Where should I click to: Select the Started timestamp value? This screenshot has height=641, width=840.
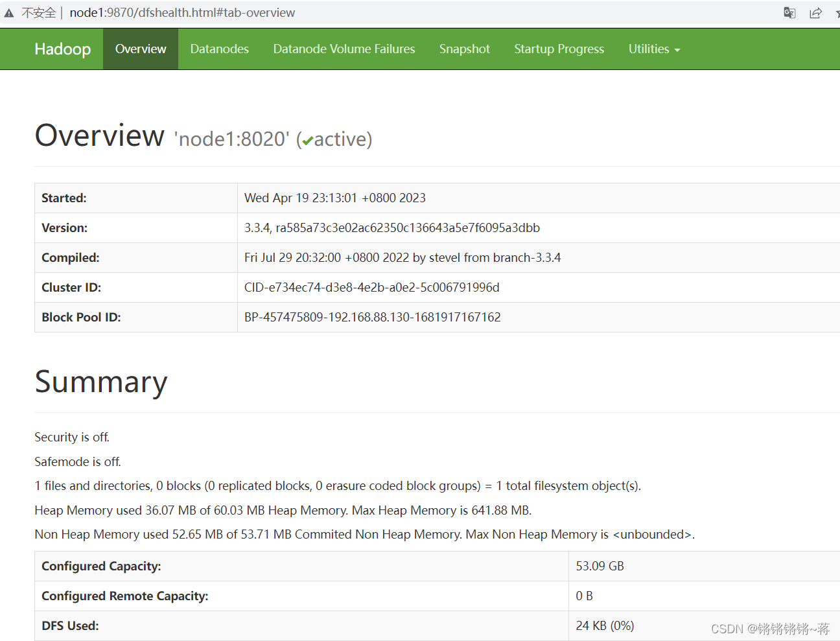tap(335, 198)
